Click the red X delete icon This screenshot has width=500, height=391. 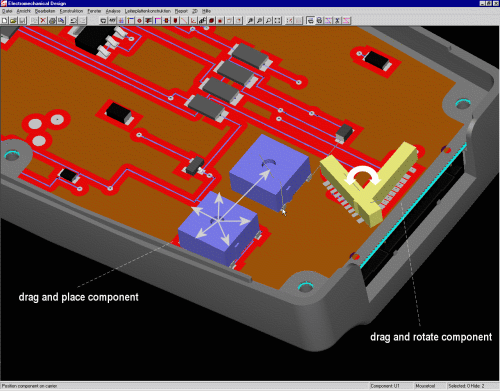[43, 21]
